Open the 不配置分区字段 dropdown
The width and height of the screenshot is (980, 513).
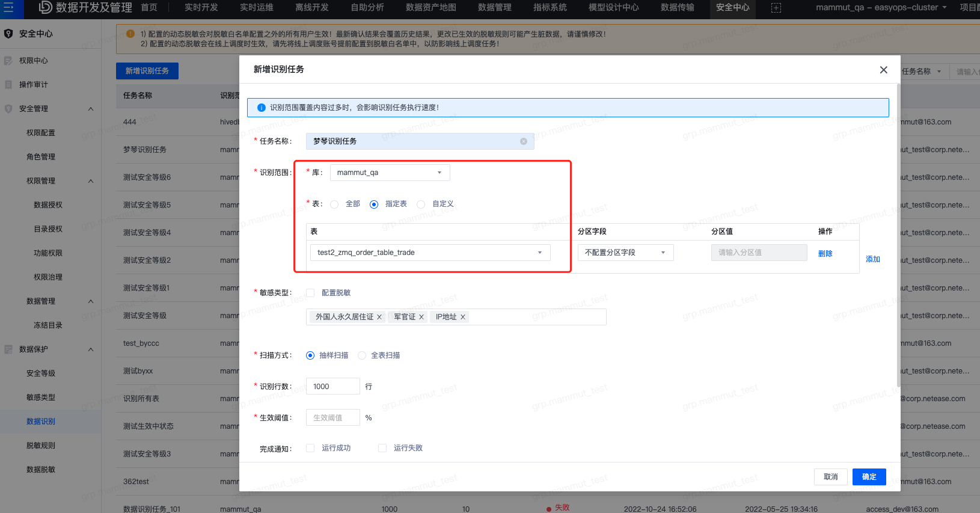[626, 253]
